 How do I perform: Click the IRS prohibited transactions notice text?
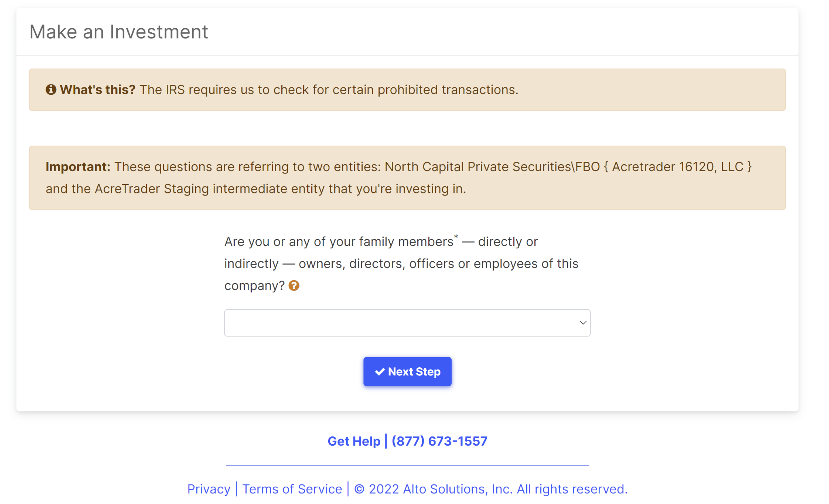tap(329, 89)
